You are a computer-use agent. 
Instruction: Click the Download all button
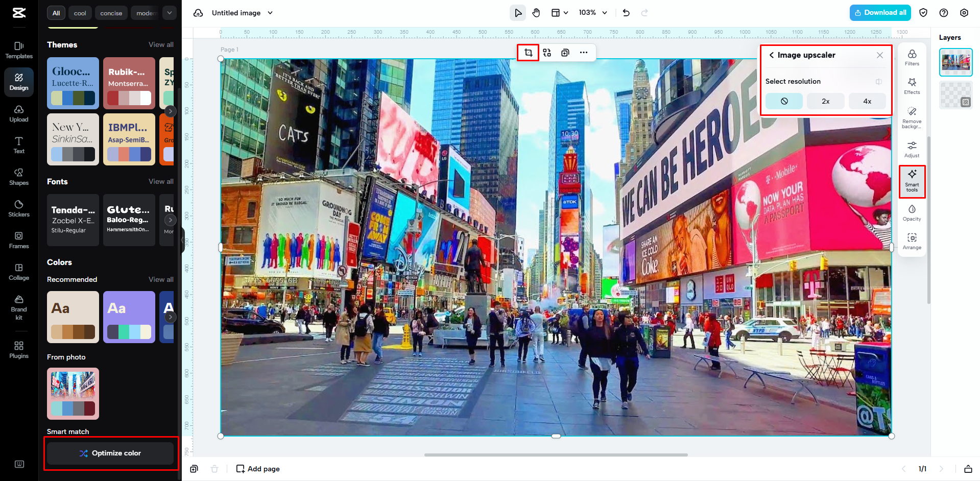coord(880,12)
